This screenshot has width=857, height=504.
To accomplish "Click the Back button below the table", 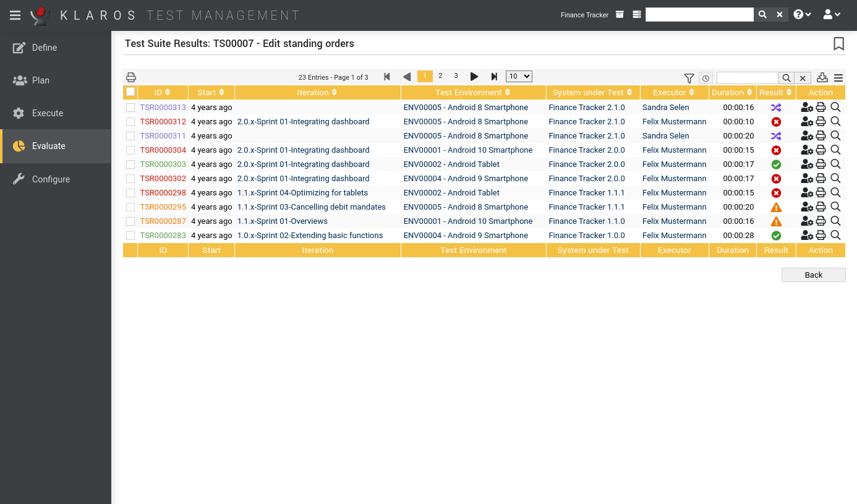I will coord(813,275).
